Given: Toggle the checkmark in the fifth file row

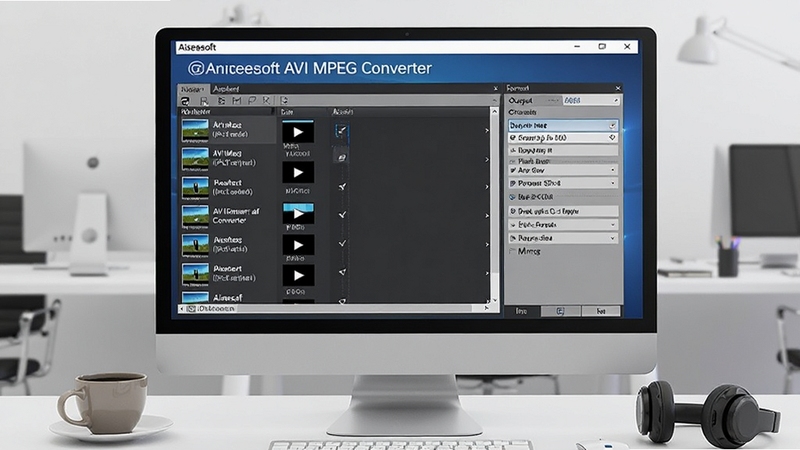Looking at the screenshot, I should (342, 243).
